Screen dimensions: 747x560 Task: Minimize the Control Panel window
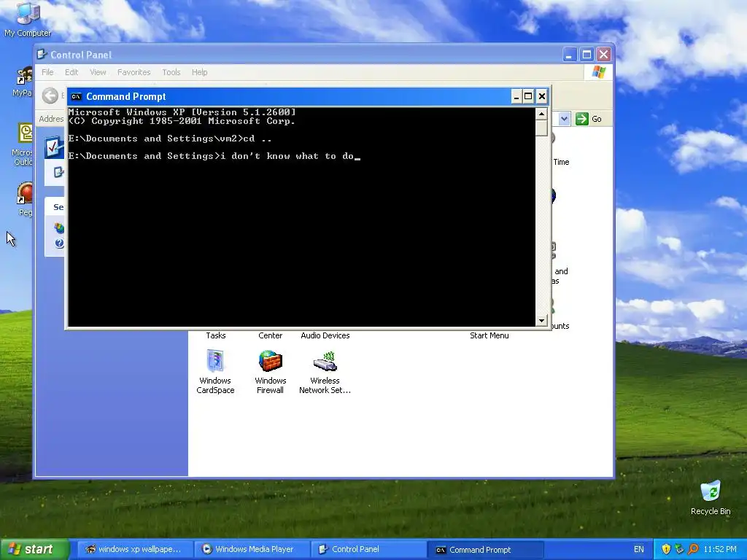pos(569,55)
